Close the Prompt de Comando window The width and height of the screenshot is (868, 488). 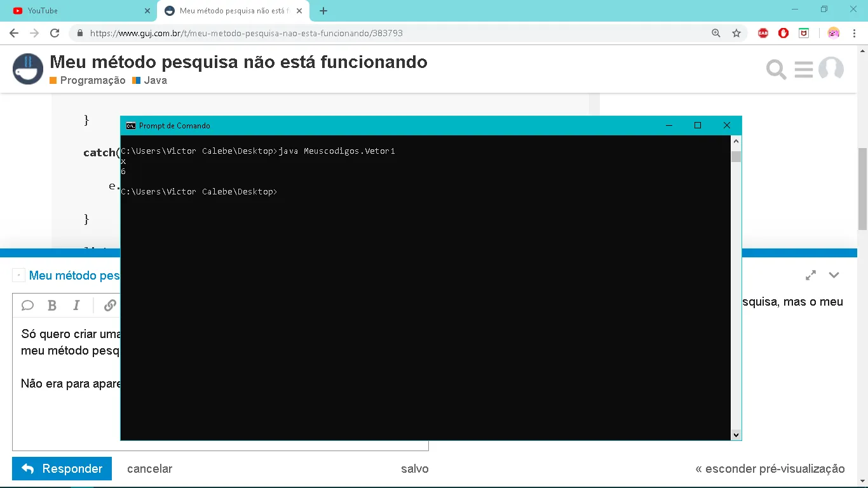click(x=727, y=126)
